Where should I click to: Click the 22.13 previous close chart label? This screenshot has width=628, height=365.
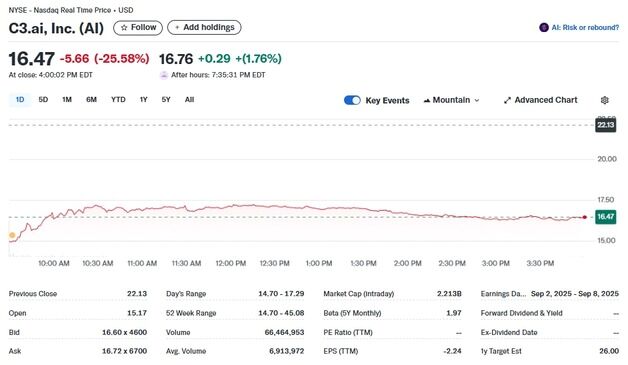(605, 125)
